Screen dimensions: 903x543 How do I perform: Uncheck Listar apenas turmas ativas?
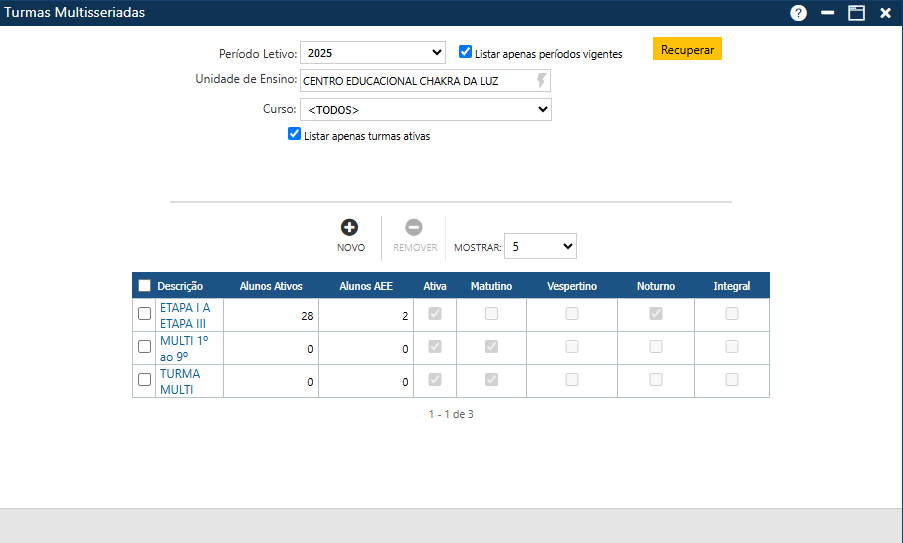294,134
